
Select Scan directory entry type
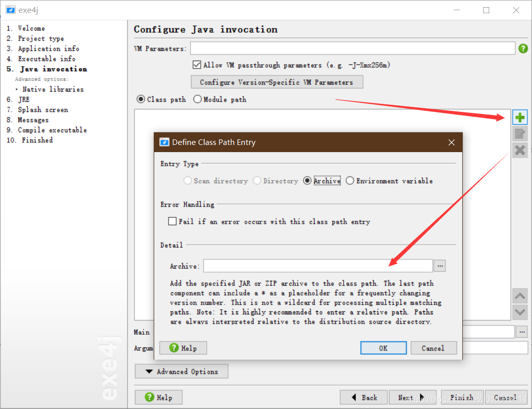[188, 181]
